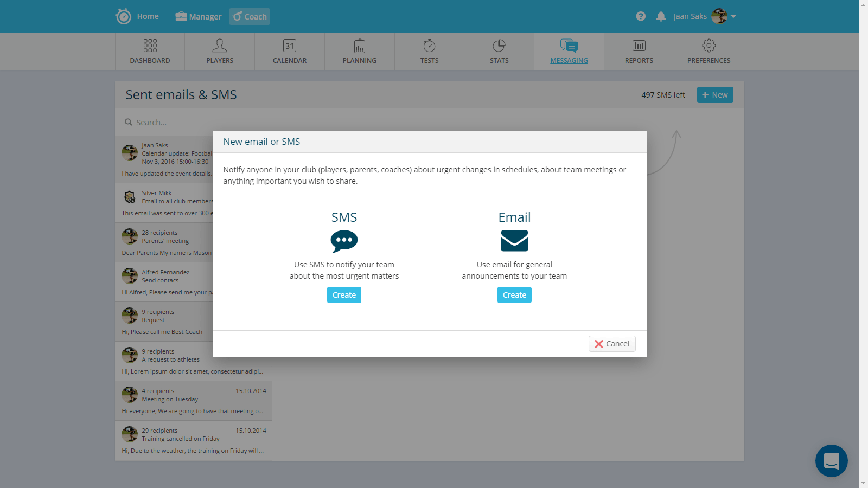
Task: Open Planning clipboard icon
Action: tap(360, 46)
